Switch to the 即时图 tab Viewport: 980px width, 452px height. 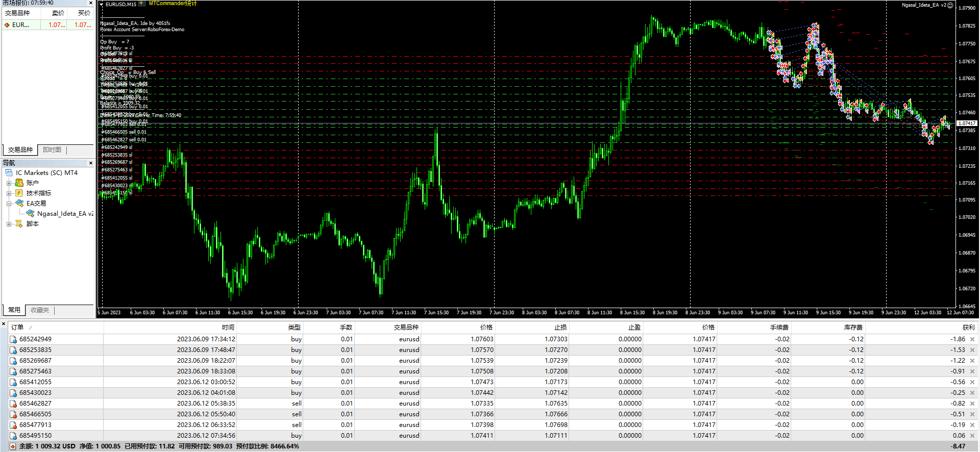pyautogui.click(x=52, y=150)
